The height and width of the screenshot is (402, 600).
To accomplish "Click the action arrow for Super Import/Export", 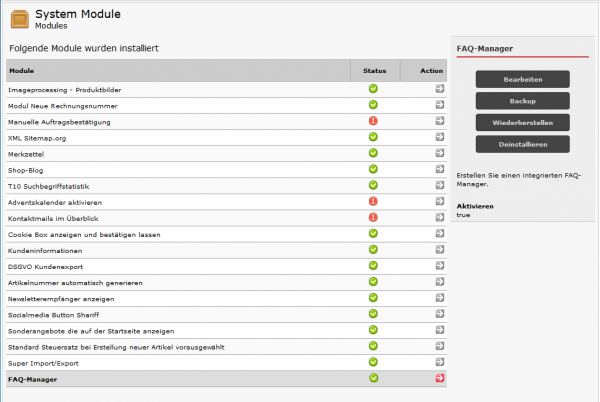I will (x=438, y=362).
